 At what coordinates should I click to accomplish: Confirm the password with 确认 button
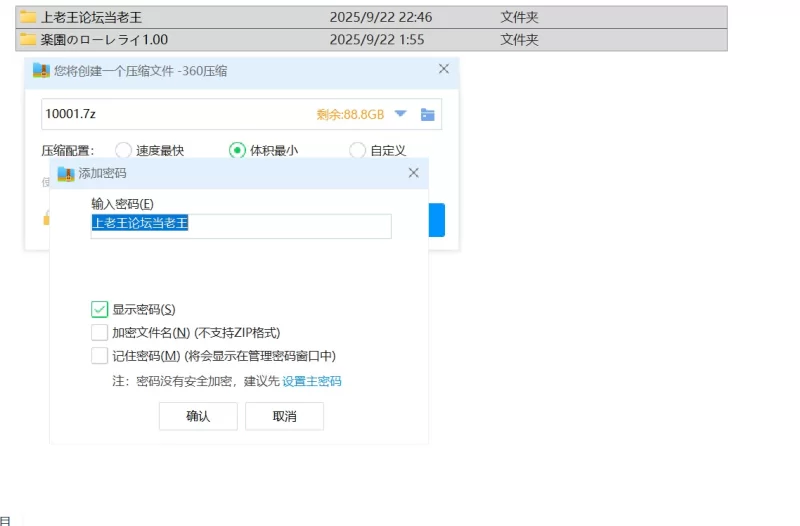click(198, 416)
